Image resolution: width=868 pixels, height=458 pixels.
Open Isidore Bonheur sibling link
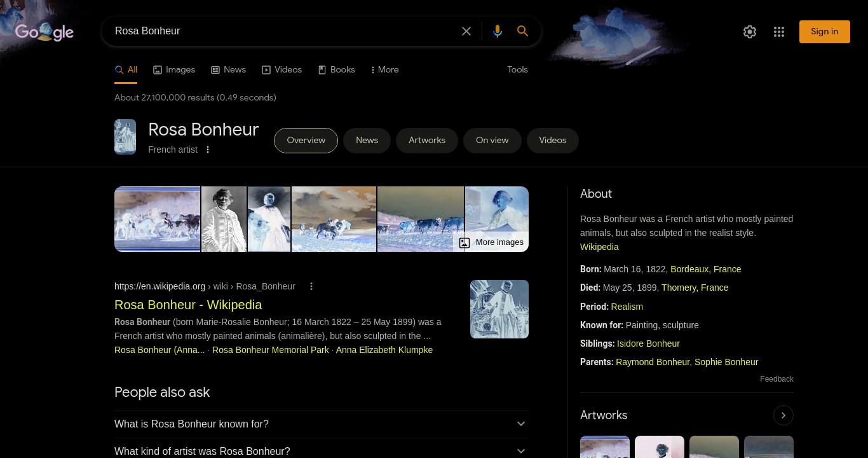tap(648, 343)
